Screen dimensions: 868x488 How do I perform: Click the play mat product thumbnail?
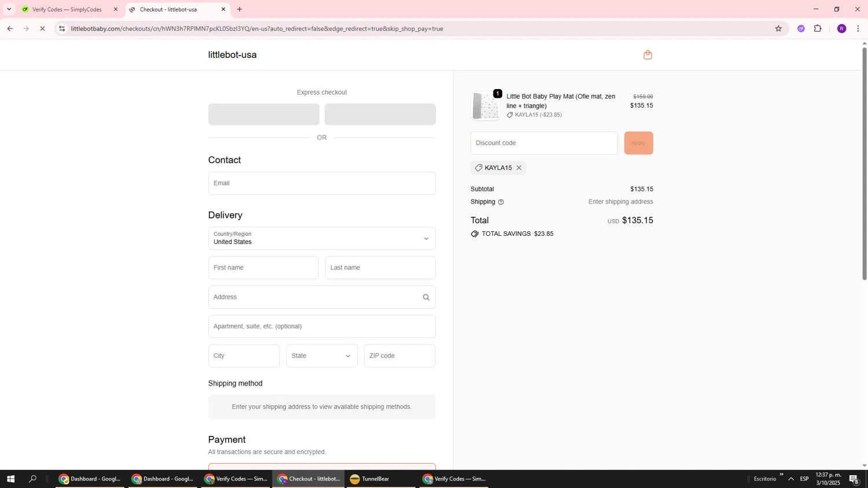click(485, 106)
